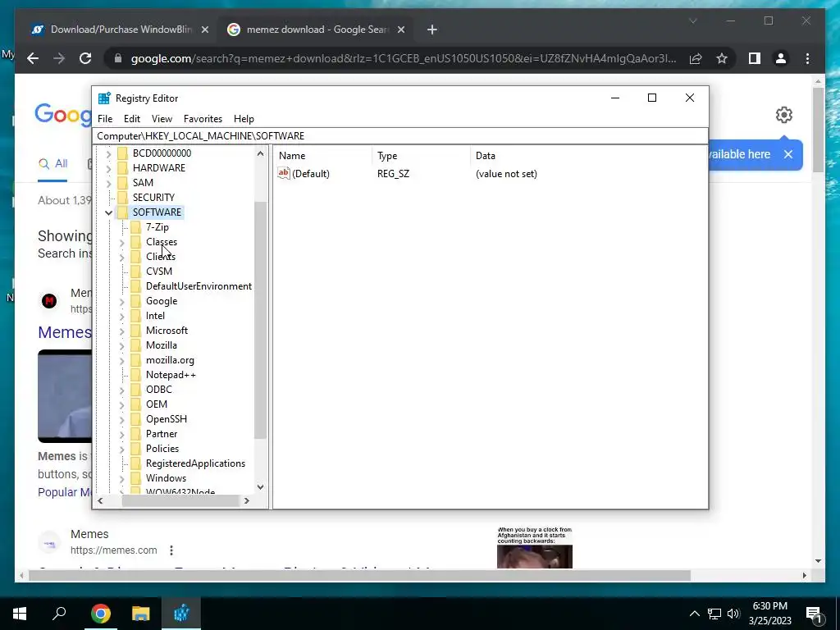This screenshot has height=630, width=840.
Task: Click the tree pane scroll-right arrow
Action: (246, 501)
